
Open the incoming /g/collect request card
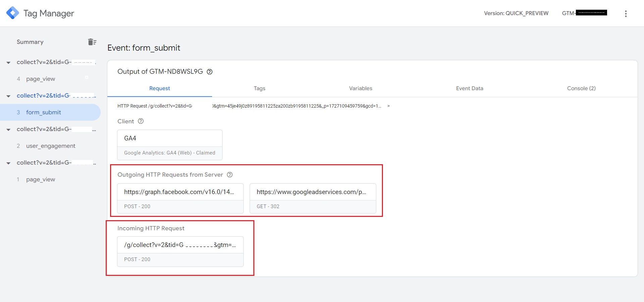click(x=180, y=251)
